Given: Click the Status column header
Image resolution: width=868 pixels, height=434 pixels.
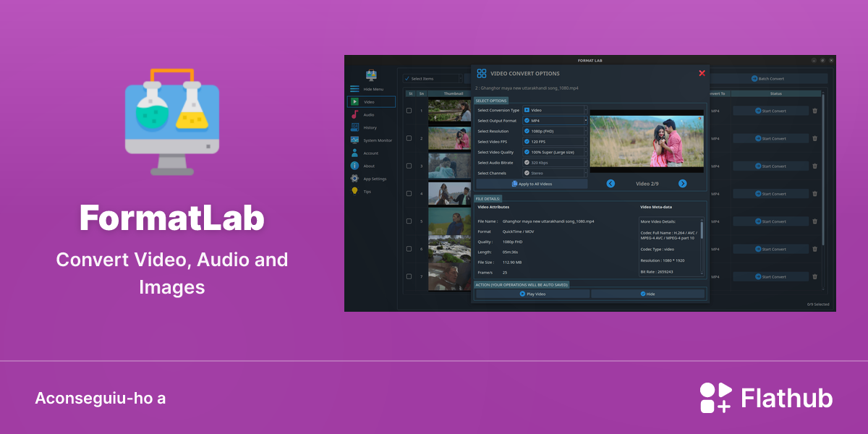Looking at the screenshot, I should click(x=775, y=93).
